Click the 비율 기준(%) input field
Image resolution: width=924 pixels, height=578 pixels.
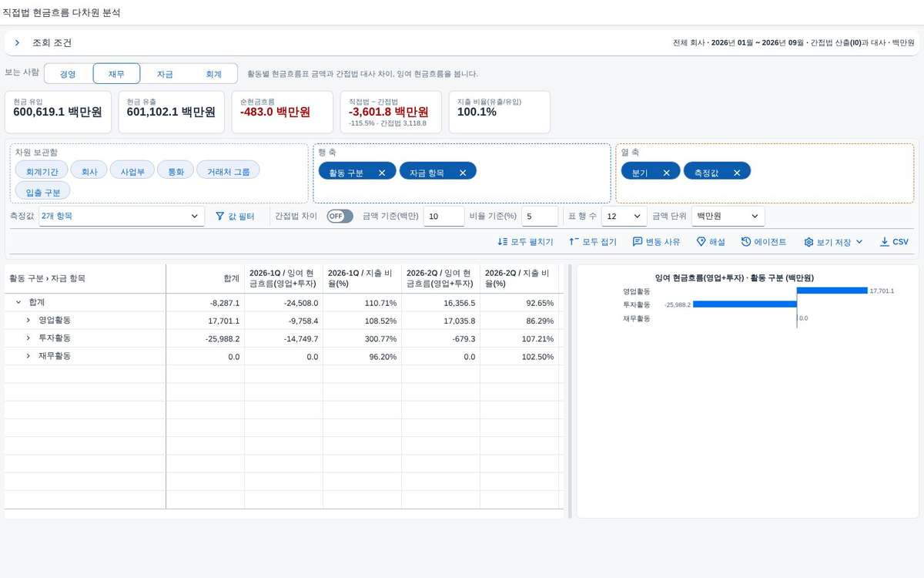(x=540, y=217)
